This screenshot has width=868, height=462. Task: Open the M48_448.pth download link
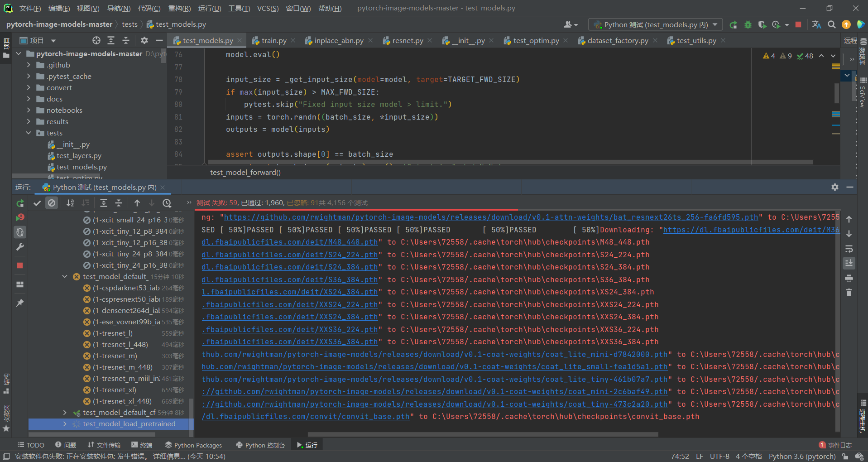click(x=290, y=242)
